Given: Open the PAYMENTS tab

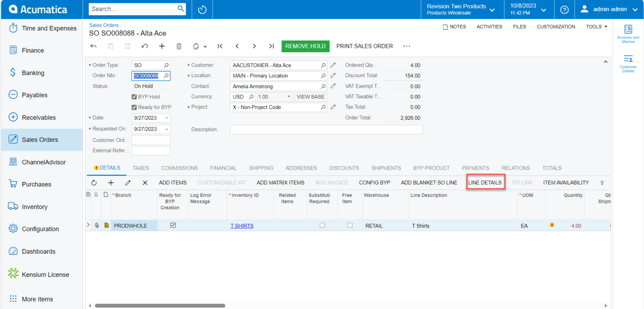Looking at the screenshot, I should click(x=475, y=168).
